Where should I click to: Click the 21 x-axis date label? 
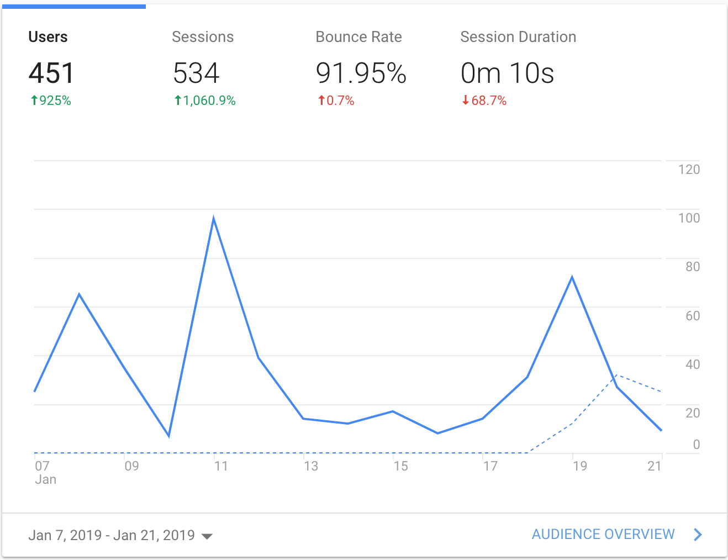655,466
